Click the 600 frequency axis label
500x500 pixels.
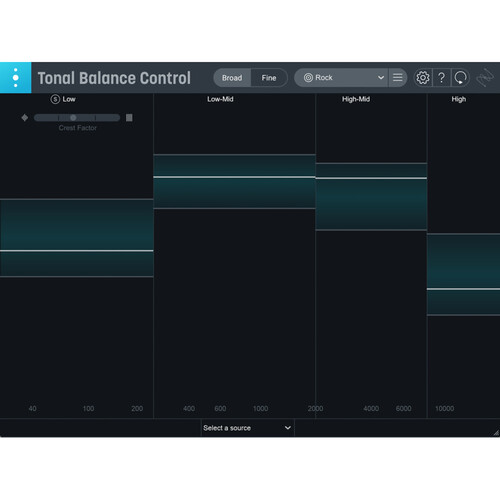(220, 408)
